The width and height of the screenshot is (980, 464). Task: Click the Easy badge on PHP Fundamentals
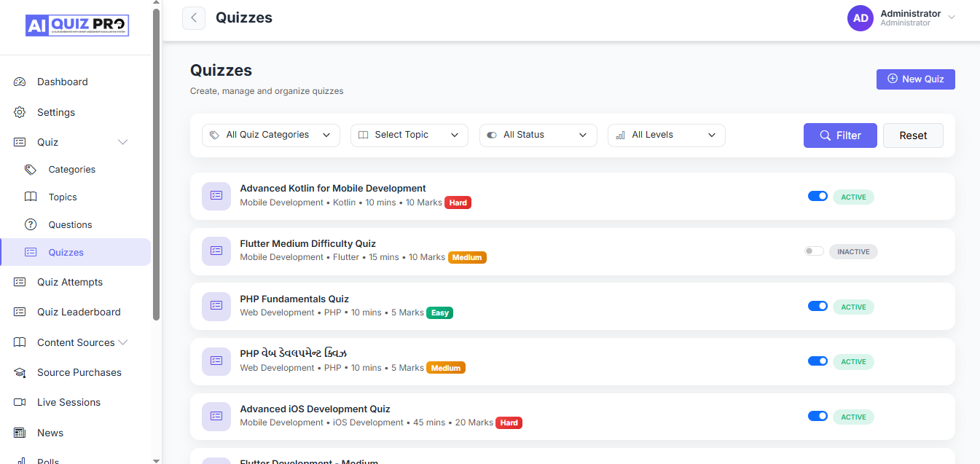pos(440,312)
